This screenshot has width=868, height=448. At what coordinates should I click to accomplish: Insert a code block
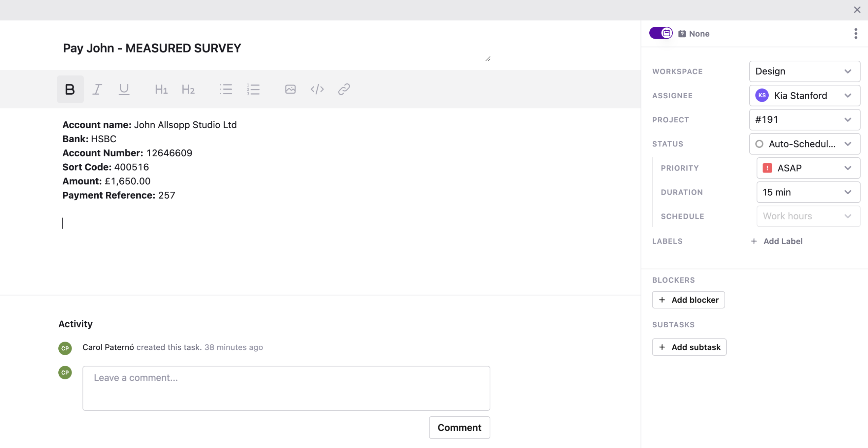click(x=317, y=89)
